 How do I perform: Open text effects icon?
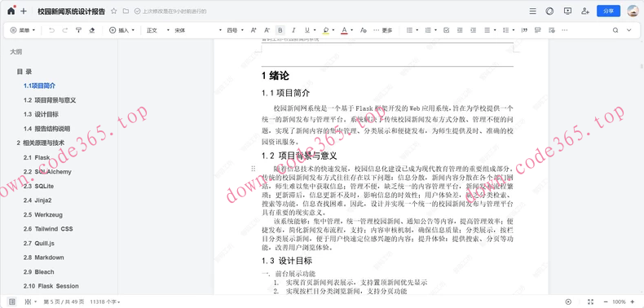click(x=363, y=30)
